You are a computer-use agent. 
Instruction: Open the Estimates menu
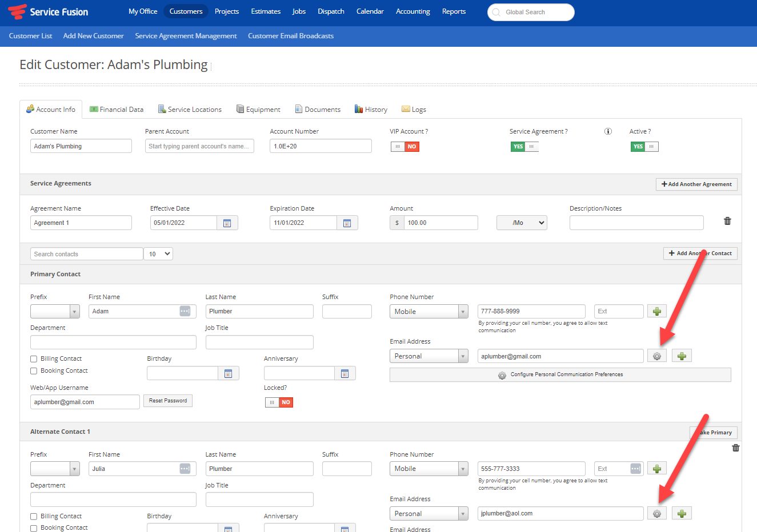coord(266,11)
